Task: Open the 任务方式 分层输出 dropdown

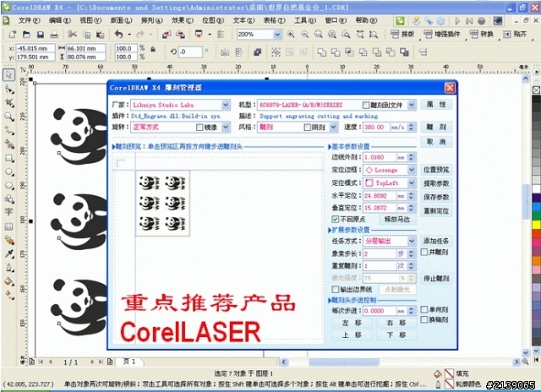Action: (x=412, y=241)
